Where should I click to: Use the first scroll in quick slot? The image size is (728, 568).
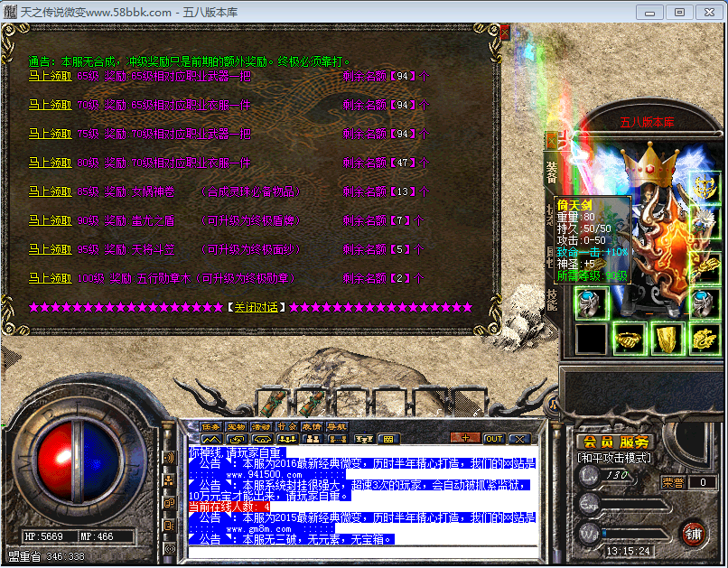[274, 403]
